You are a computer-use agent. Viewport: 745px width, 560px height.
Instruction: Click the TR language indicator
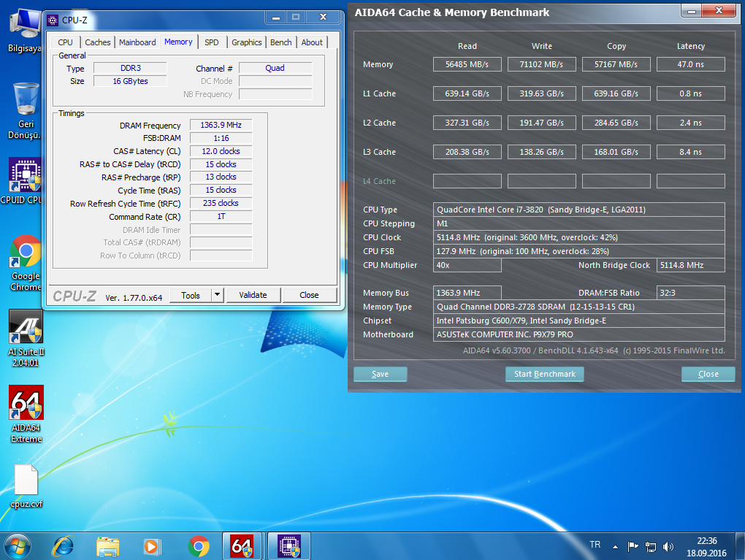tap(595, 545)
